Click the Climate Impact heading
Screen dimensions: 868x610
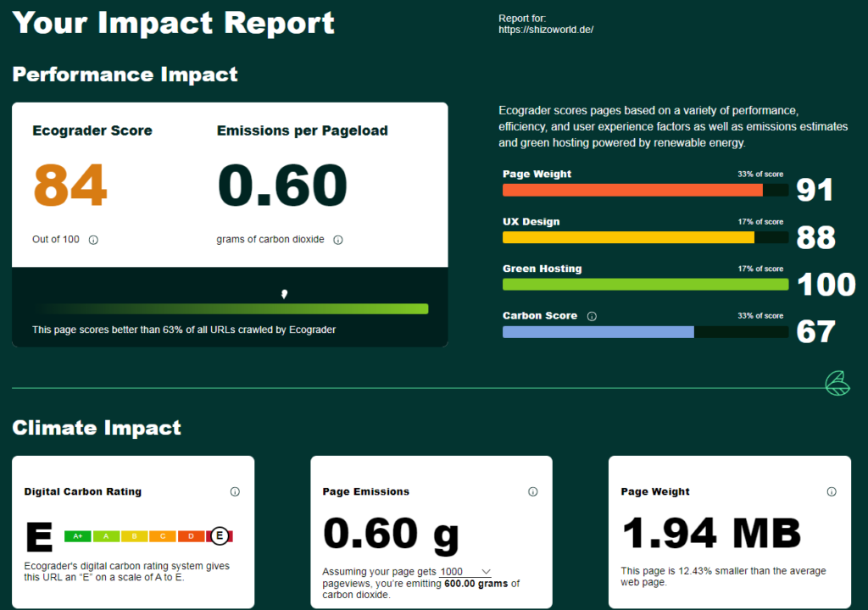(97, 427)
